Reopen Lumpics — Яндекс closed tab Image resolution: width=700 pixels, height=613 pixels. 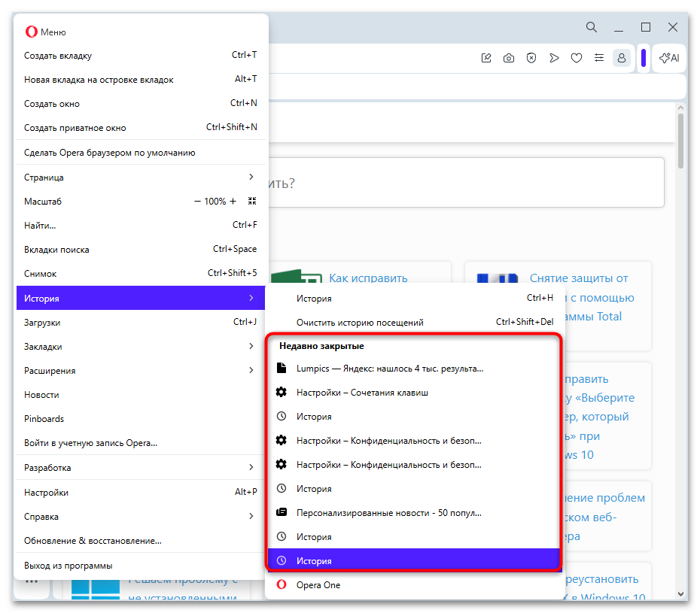coord(415,369)
